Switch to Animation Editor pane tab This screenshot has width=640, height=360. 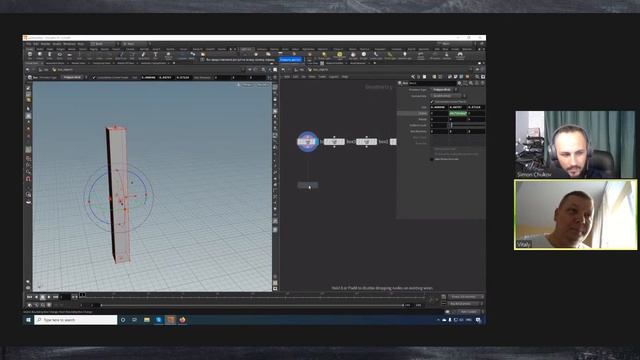pyautogui.click(x=55, y=63)
